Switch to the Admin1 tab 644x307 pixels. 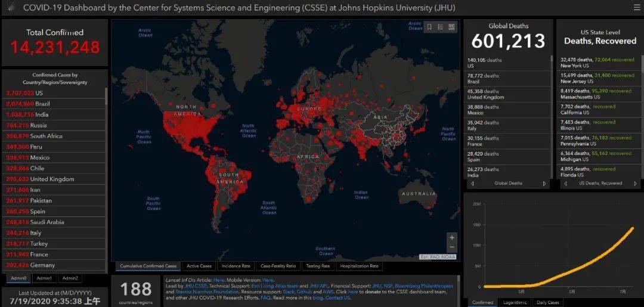[44, 278]
